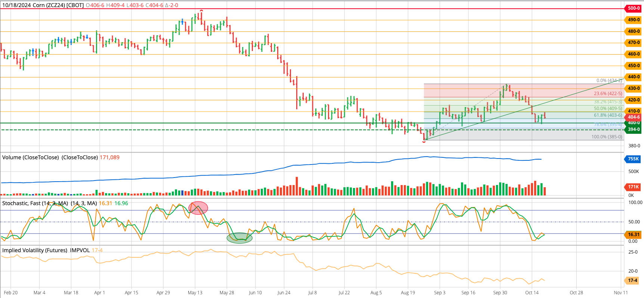Click the red overbought ellipse on stochastic
The width and height of the screenshot is (644, 298).
coord(198,208)
